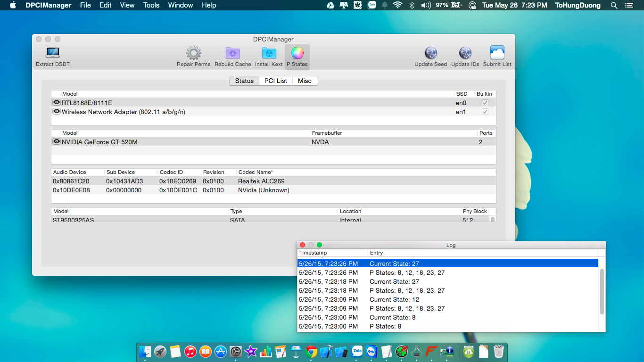Switch to the Misc tab

[x=305, y=81]
